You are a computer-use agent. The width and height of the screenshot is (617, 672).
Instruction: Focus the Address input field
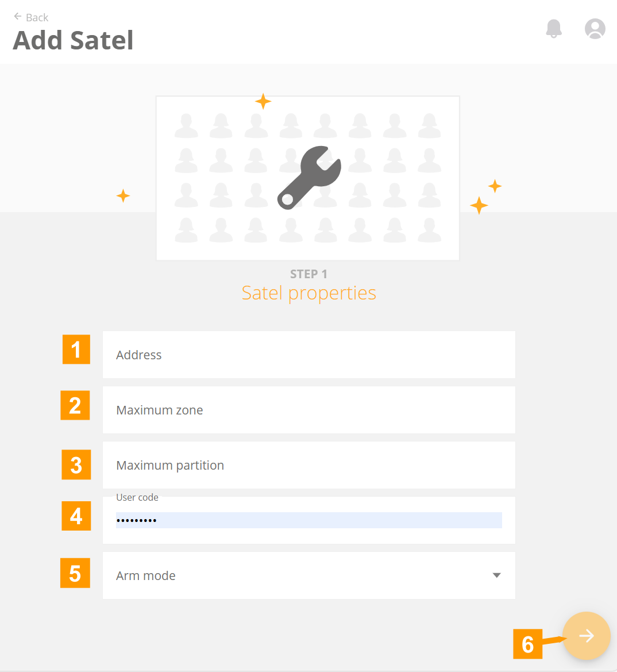point(308,355)
